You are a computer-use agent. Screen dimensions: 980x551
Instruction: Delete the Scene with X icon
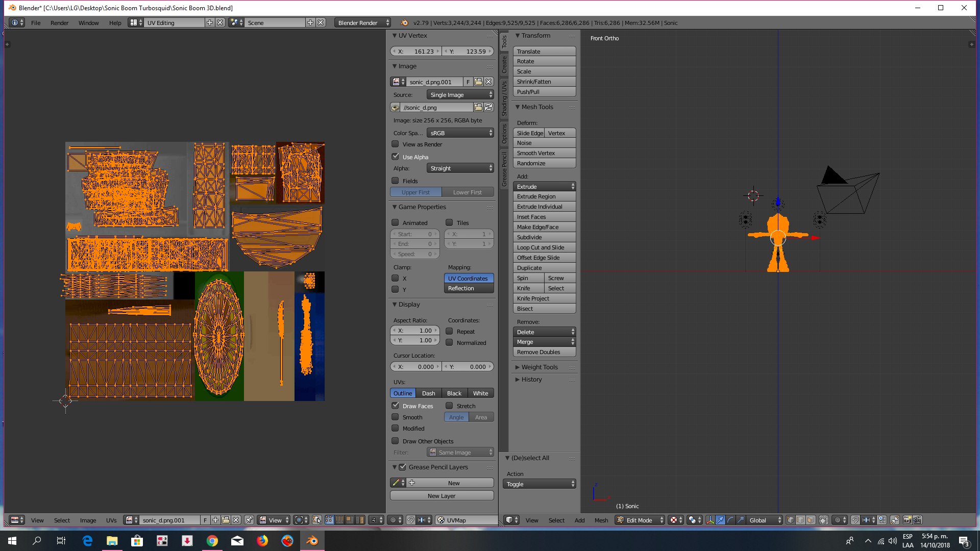pos(321,22)
